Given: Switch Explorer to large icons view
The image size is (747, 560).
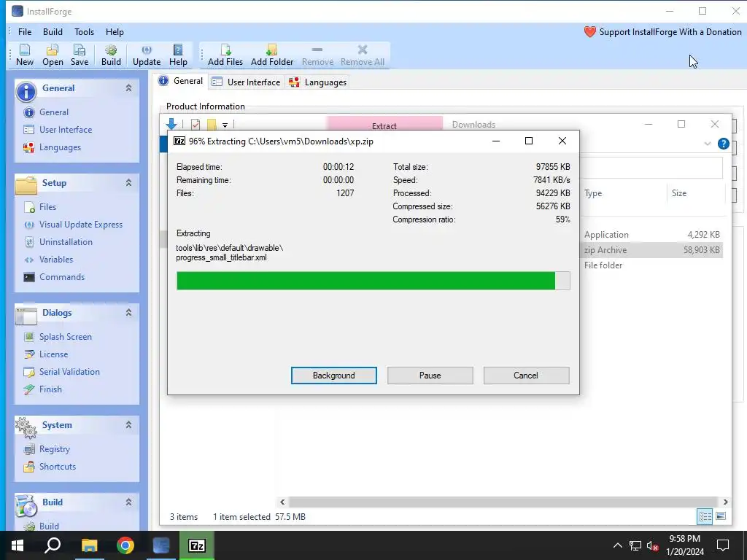Looking at the screenshot, I should [721, 516].
